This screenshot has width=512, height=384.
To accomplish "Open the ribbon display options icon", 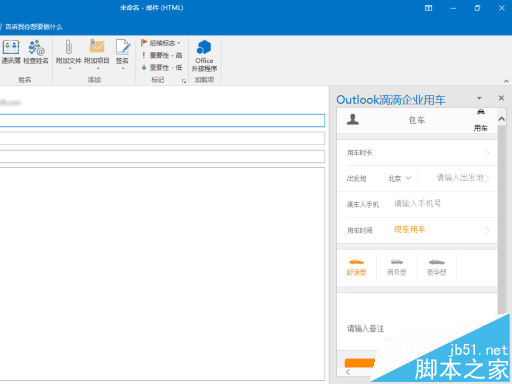I will pos(428,8).
